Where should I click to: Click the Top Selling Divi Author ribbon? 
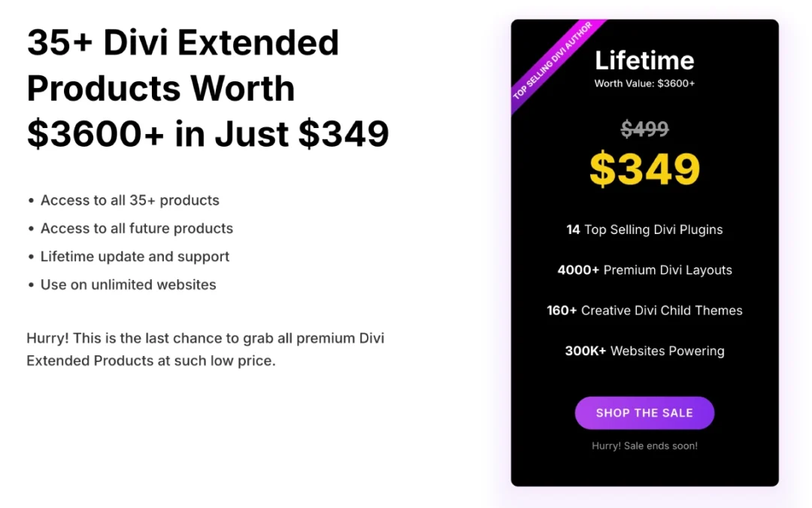coord(552,62)
